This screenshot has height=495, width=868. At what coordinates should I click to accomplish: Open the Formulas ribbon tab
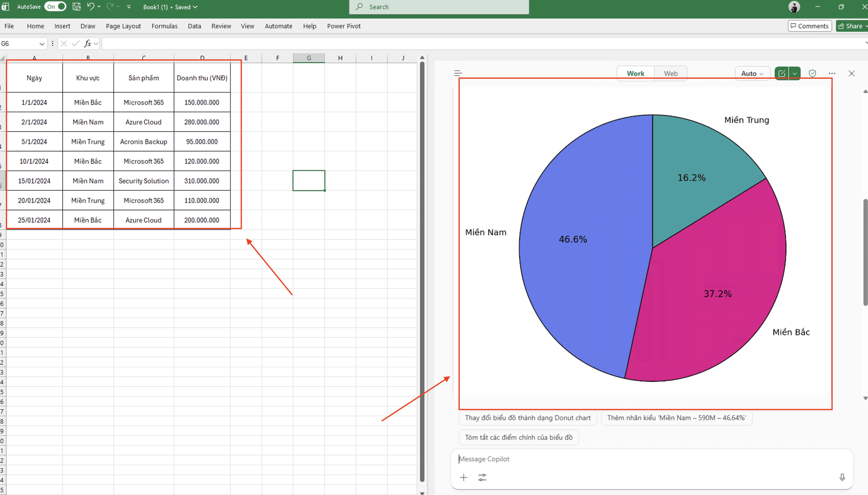point(164,26)
